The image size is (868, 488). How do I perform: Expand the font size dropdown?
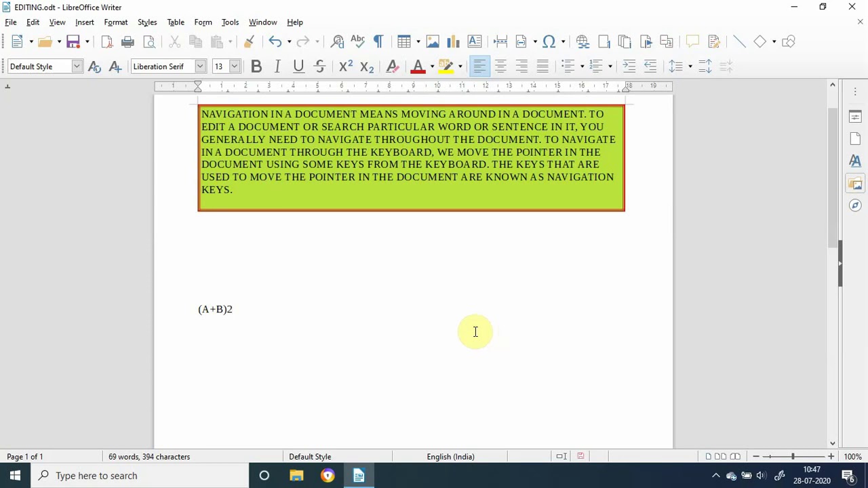(x=234, y=66)
